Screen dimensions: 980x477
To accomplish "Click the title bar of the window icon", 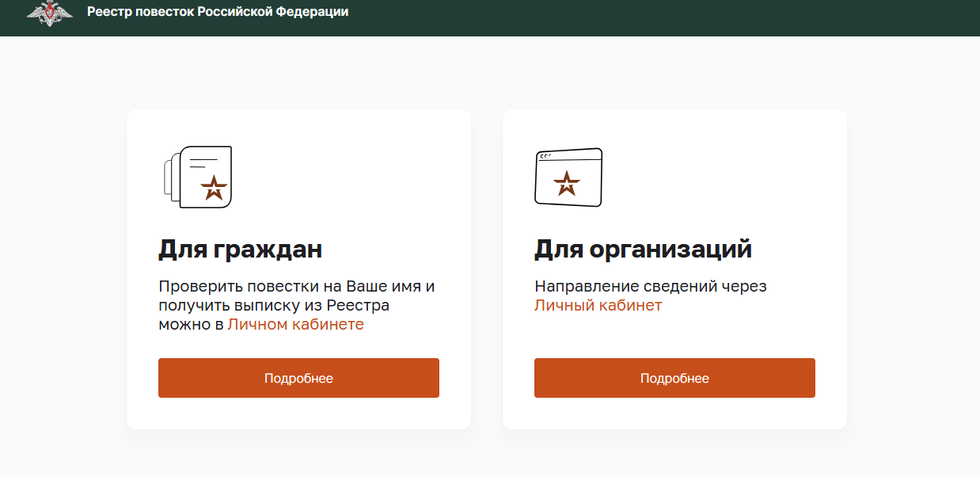I will point(568,155).
